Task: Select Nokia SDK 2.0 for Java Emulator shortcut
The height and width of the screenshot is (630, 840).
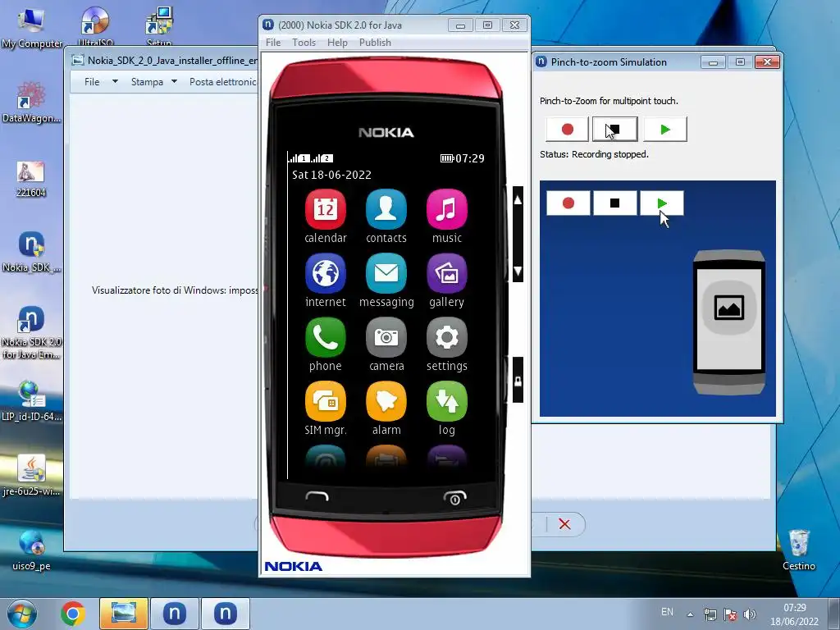Action: click(x=31, y=332)
